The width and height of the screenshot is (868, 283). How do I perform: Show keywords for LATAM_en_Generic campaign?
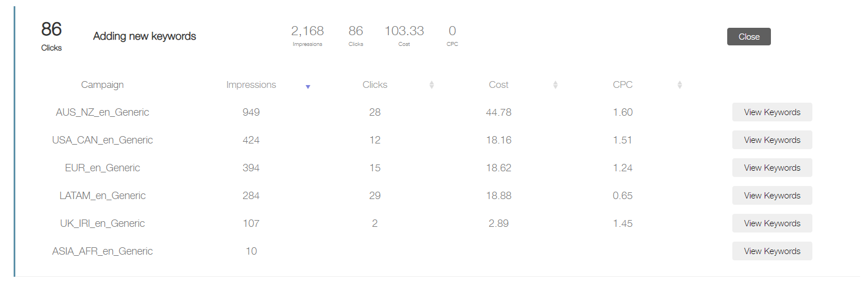click(x=772, y=196)
